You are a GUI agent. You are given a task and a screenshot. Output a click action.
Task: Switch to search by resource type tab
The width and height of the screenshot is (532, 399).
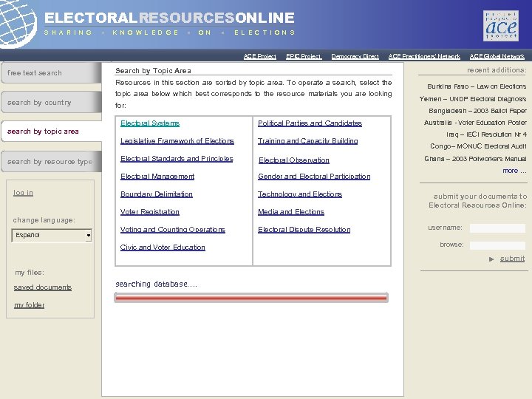[51, 162]
